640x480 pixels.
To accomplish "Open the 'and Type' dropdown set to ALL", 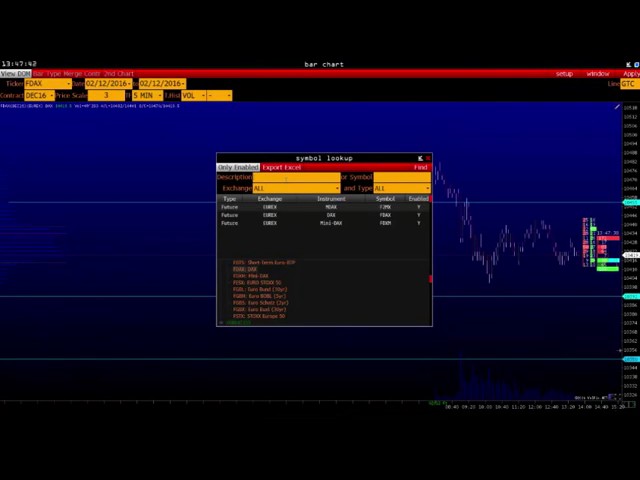I will coord(402,188).
